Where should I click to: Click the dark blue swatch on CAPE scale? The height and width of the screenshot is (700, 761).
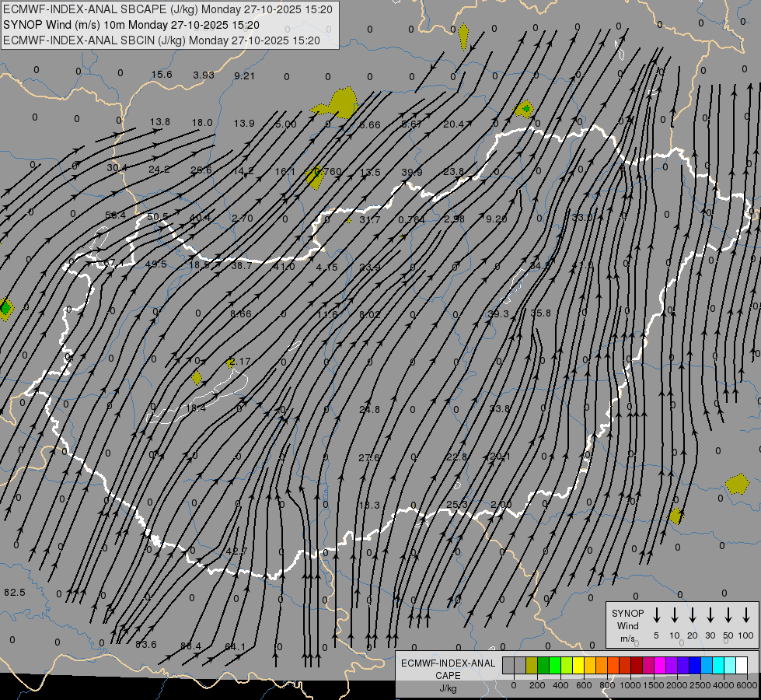click(x=695, y=666)
